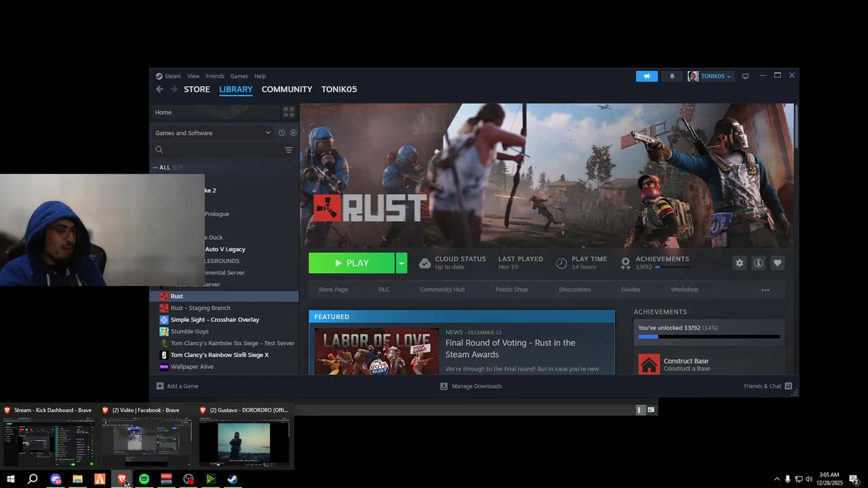Image resolution: width=868 pixels, height=488 pixels.
Task: Open Rust Points Shop link
Action: (511, 289)
